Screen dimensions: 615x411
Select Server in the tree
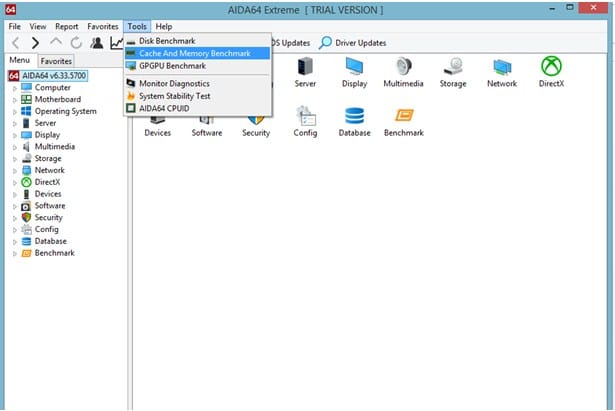pos(45,123)
